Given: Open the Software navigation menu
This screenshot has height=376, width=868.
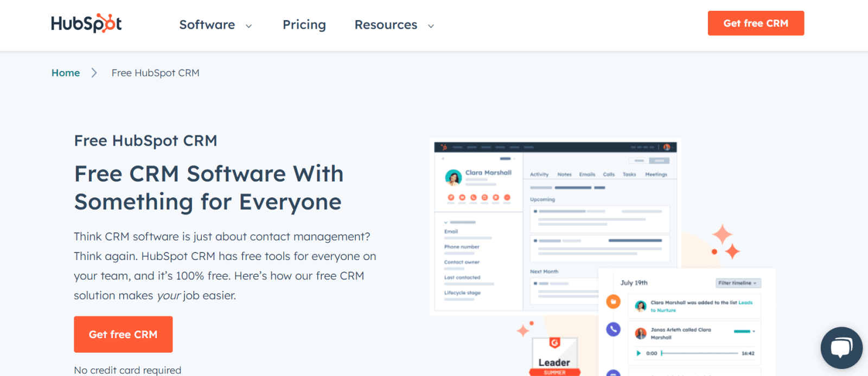Looking at the screenshot, I should [207, 25].
